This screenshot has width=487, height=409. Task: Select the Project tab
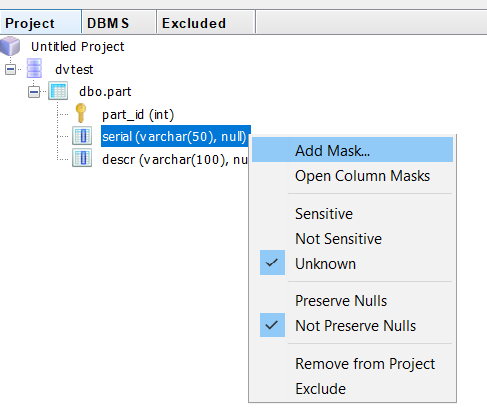(41, 22)
